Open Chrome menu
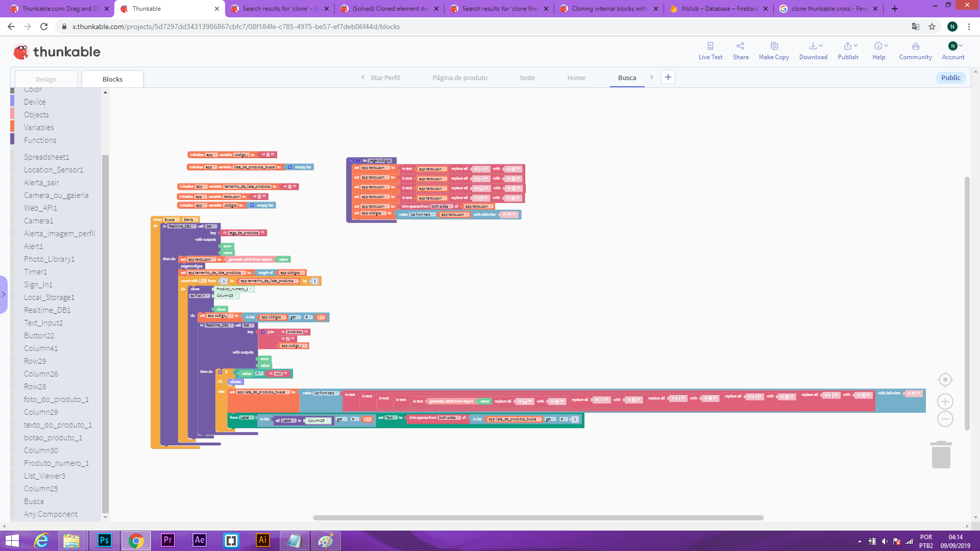 969,27
